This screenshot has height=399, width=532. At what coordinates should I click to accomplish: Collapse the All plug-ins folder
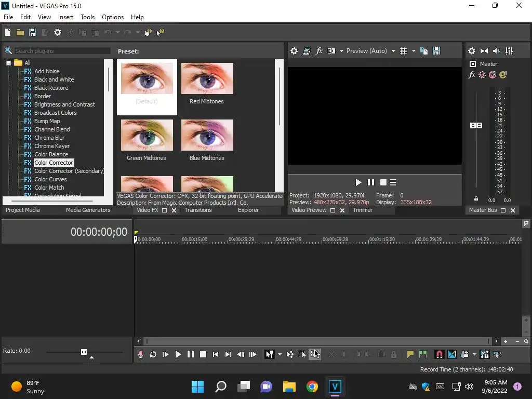pyautogui.click(x=8, y=63)
